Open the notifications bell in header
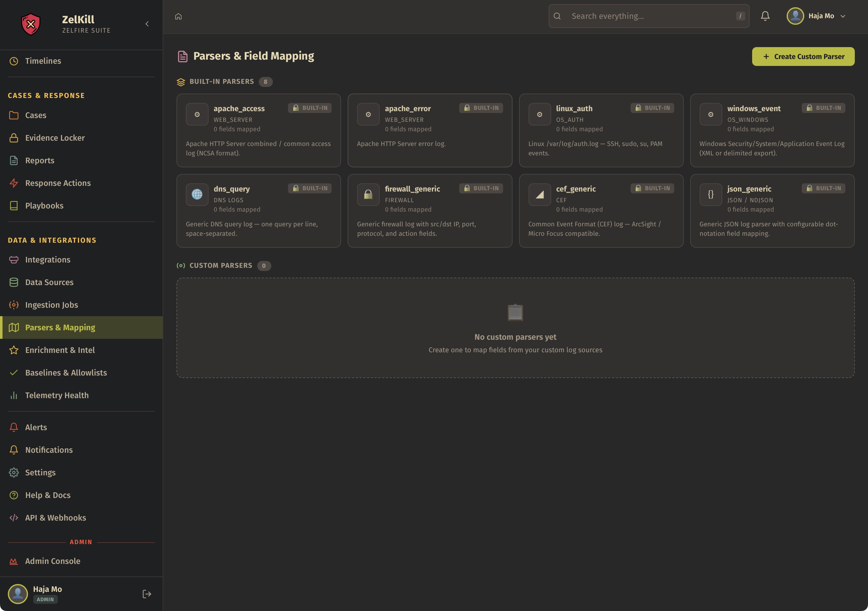The width and height of the screenshot is (868, 611). coord(765,16)
